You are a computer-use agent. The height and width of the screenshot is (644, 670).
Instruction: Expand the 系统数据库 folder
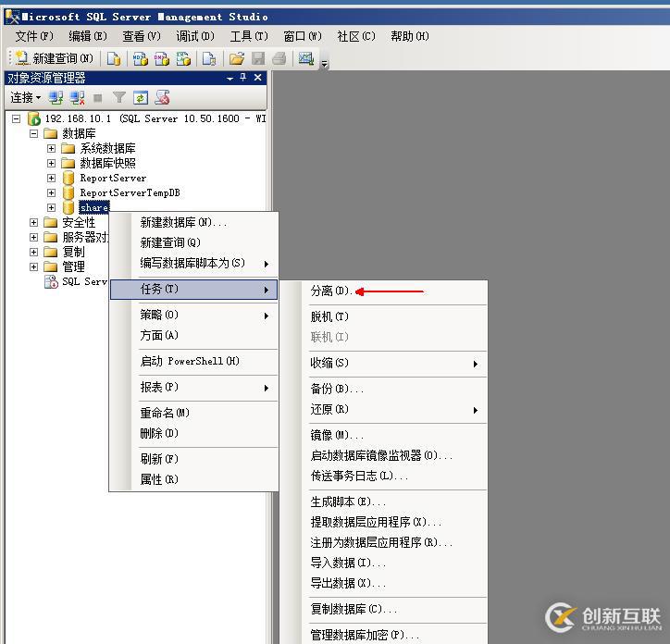tap(51, 148)
